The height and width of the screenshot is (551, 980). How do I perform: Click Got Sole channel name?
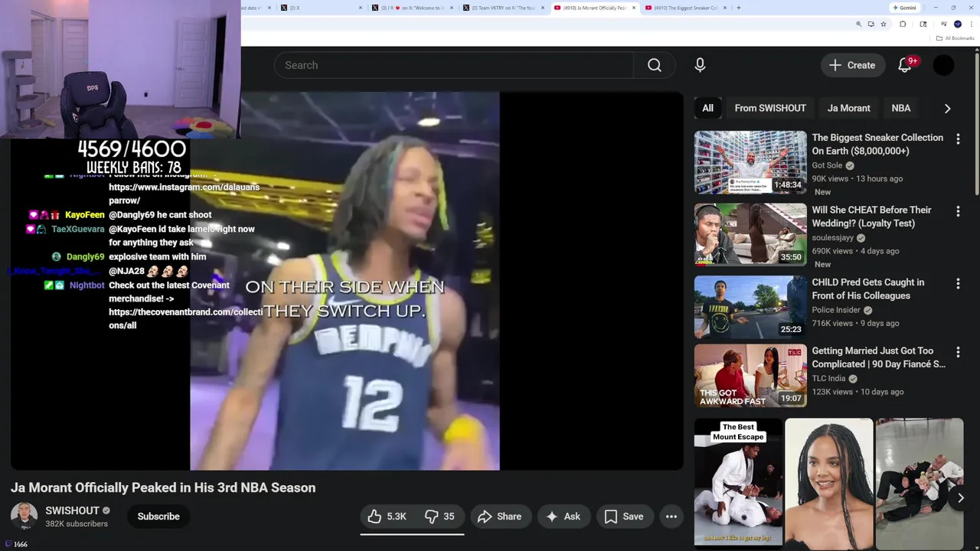827,165
